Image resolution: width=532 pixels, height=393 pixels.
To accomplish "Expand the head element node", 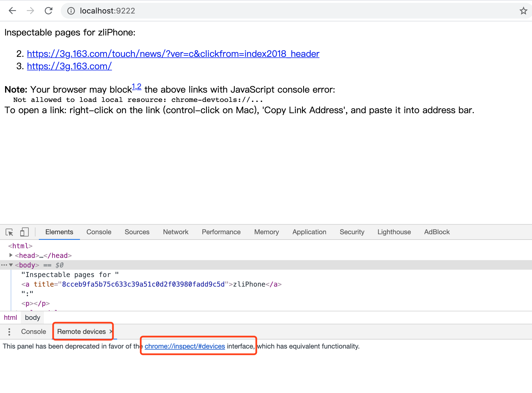I will coord(11,255).
